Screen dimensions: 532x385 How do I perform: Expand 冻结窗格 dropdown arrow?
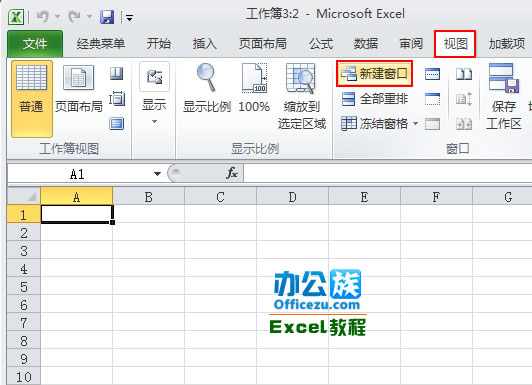tap(416, 123)
